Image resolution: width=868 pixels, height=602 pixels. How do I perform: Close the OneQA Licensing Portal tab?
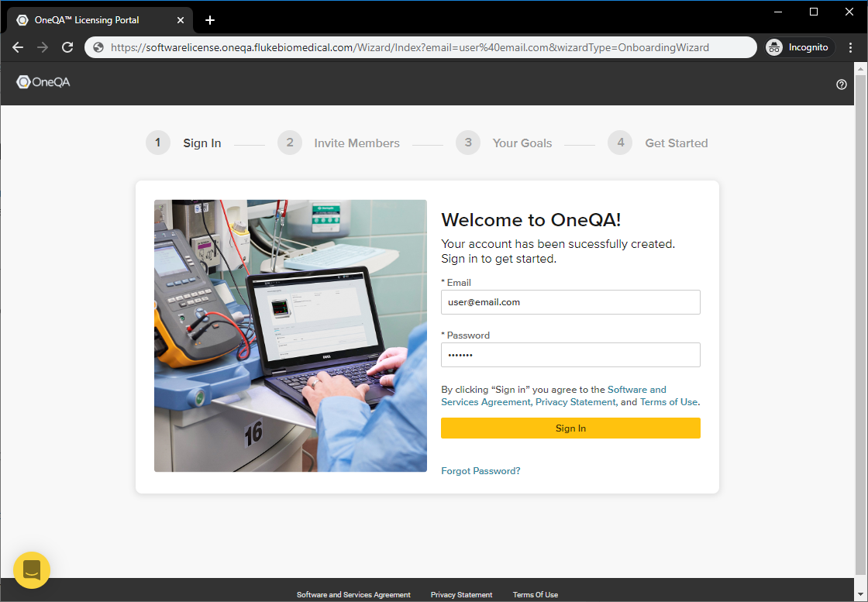coord(181,20)
